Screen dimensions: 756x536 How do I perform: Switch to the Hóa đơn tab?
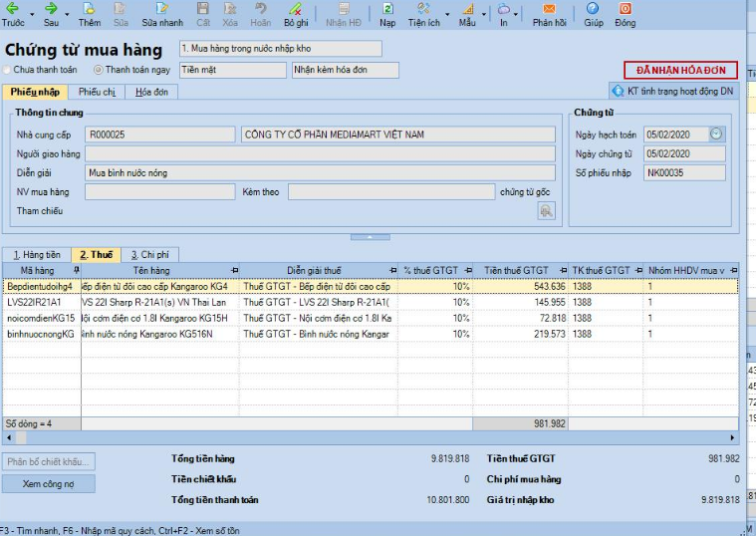tap(151, 92)
